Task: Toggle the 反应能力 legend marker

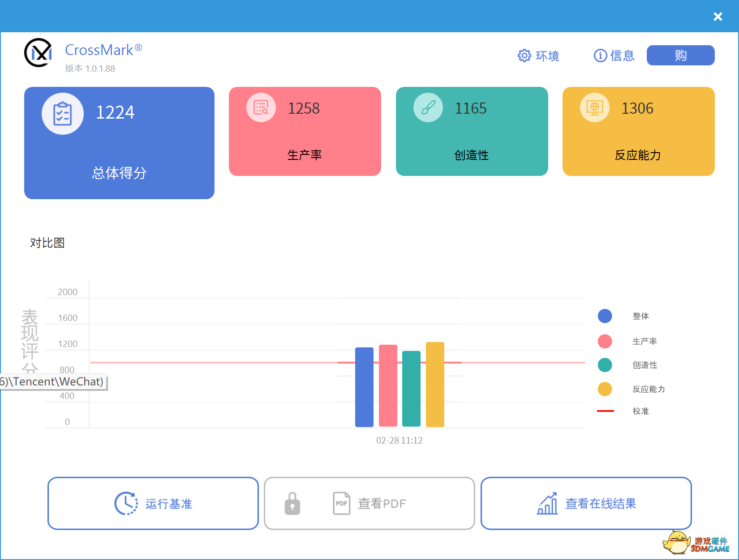Action: 605,389
